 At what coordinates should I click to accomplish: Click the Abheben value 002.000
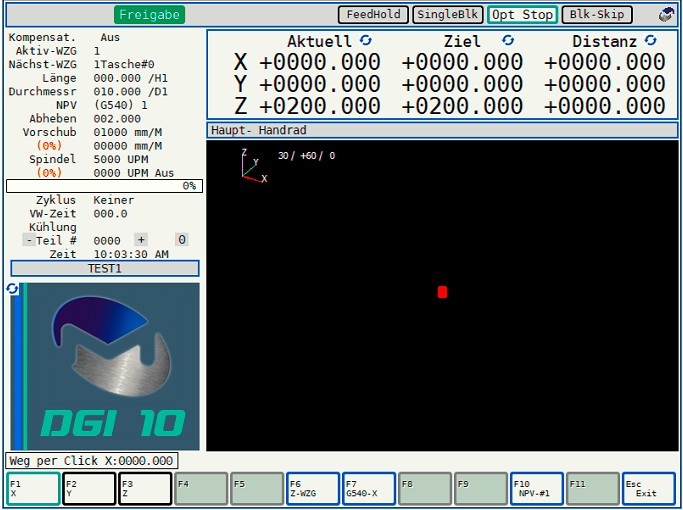pyautogui.click(x=117, y=119)
